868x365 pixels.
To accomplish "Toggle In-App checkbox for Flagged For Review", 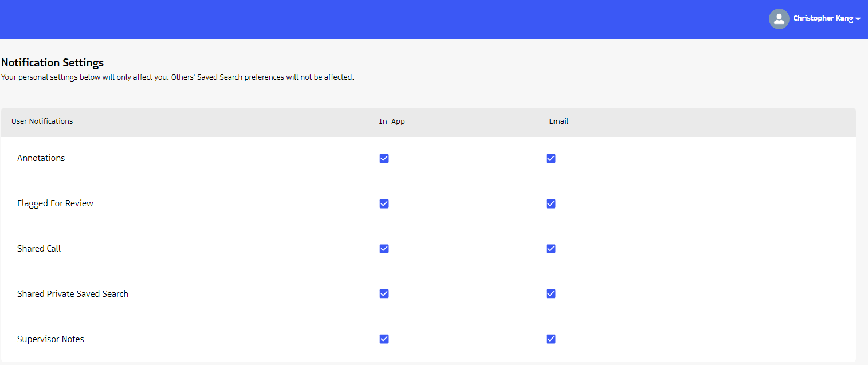I will [x=384, y=204].
